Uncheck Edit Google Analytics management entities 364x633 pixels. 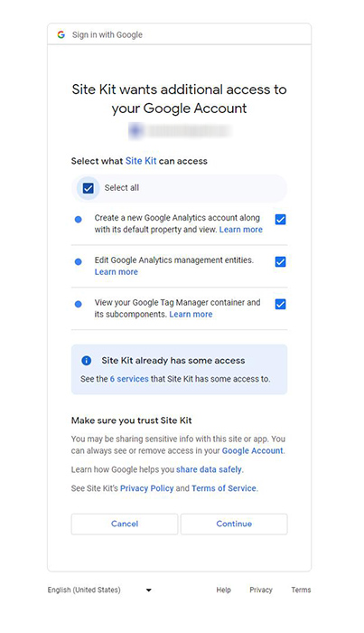point(281,261)
